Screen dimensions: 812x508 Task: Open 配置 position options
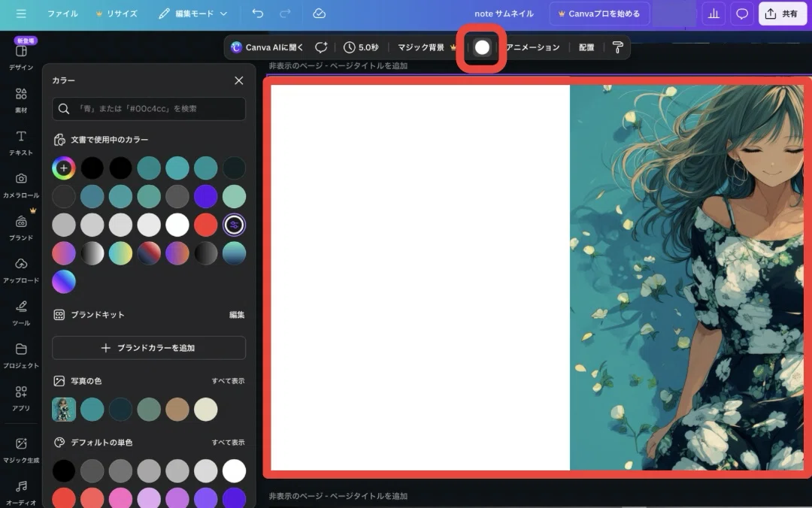click(x=586, y=47)
